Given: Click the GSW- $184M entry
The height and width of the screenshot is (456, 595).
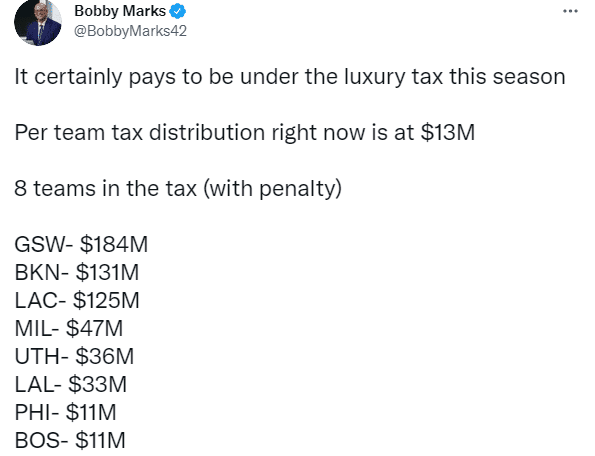Looking at the screenshot, I should [x=81, y=244].
